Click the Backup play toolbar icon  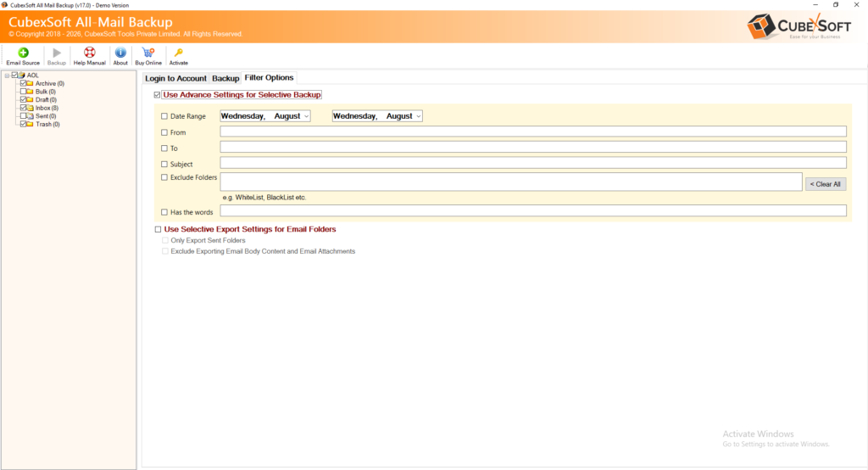(x=57, y=53)
